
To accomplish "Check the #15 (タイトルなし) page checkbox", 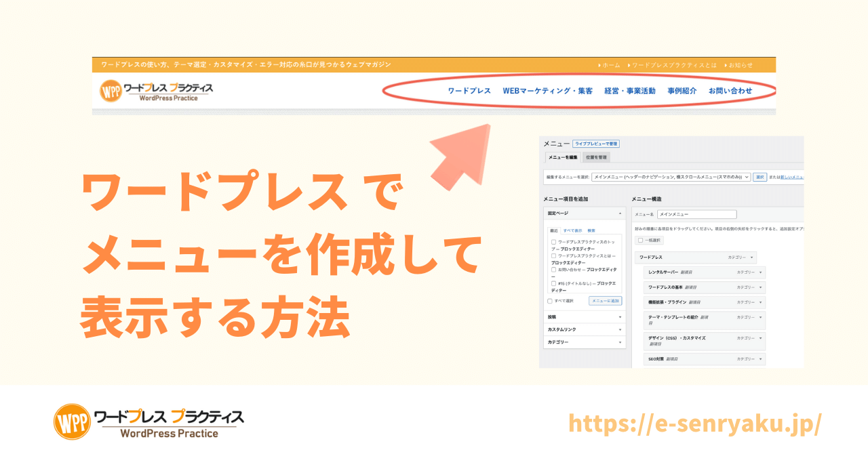I will pyautogui.click(x=553, y=283).
